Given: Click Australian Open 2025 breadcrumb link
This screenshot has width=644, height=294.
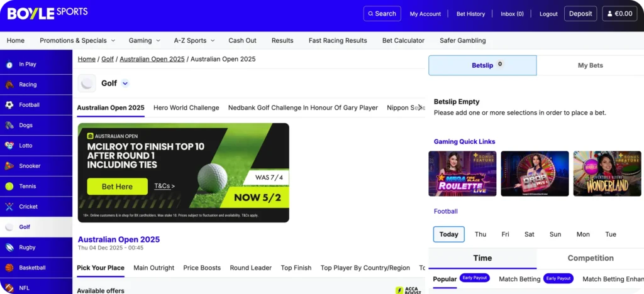Looking at the screenshot, I should 152,59.
